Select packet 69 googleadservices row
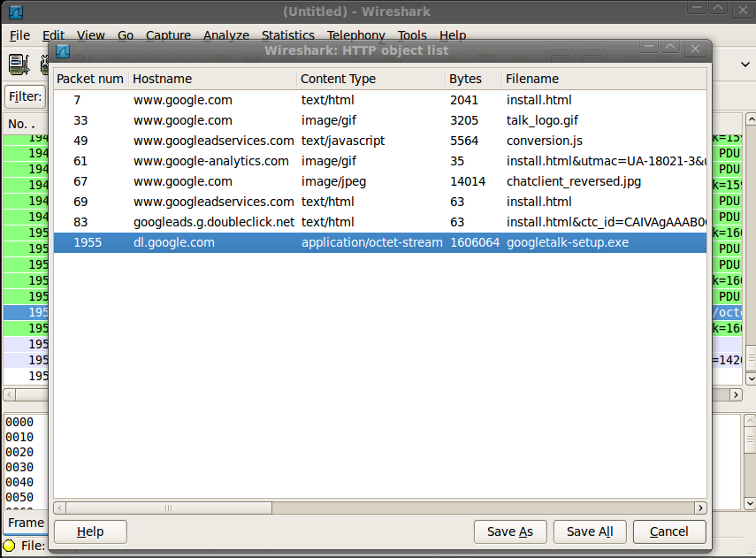The height and width of the screenshot is (558, 756). point(380,202)
